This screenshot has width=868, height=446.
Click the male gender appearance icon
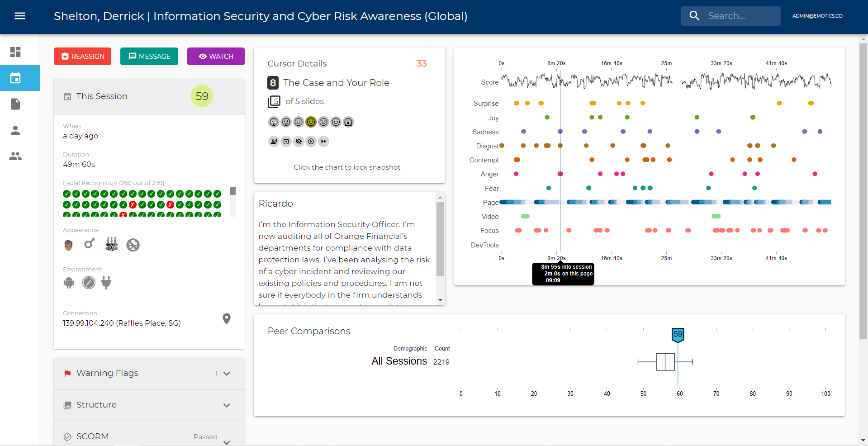pyautogui.click(x=90, y=244)
